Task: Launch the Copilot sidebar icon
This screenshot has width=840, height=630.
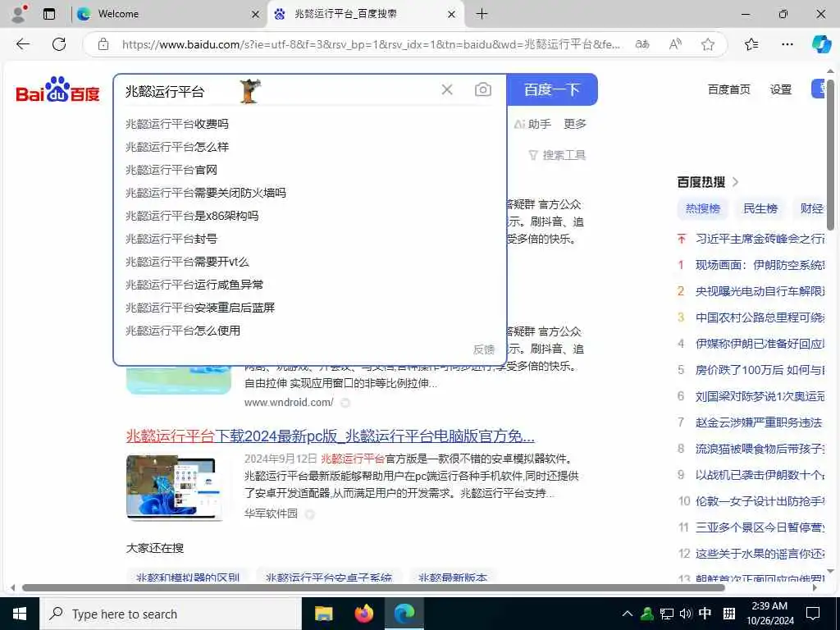Action: click(821, 44)
